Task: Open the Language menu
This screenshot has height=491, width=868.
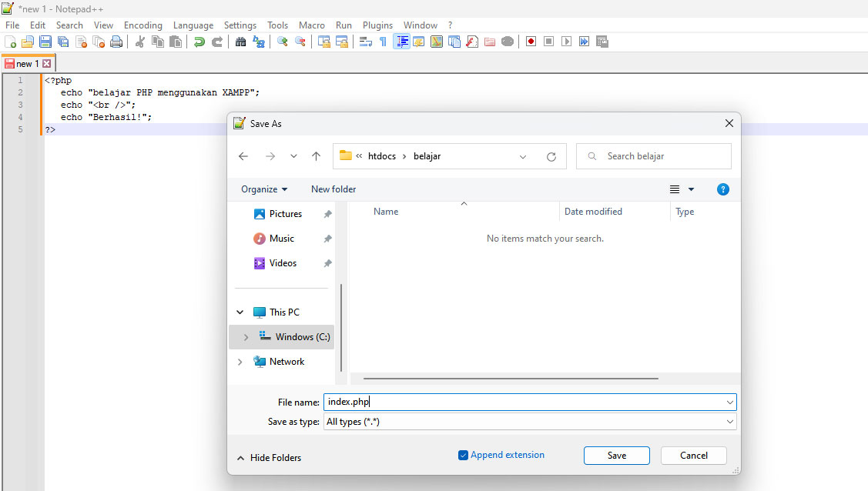Action: [193, 25]
